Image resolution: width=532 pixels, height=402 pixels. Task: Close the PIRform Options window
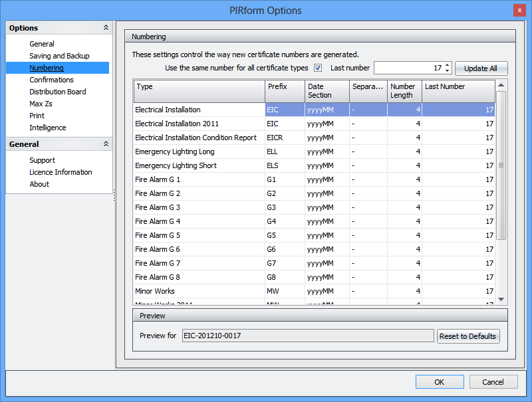518,10
